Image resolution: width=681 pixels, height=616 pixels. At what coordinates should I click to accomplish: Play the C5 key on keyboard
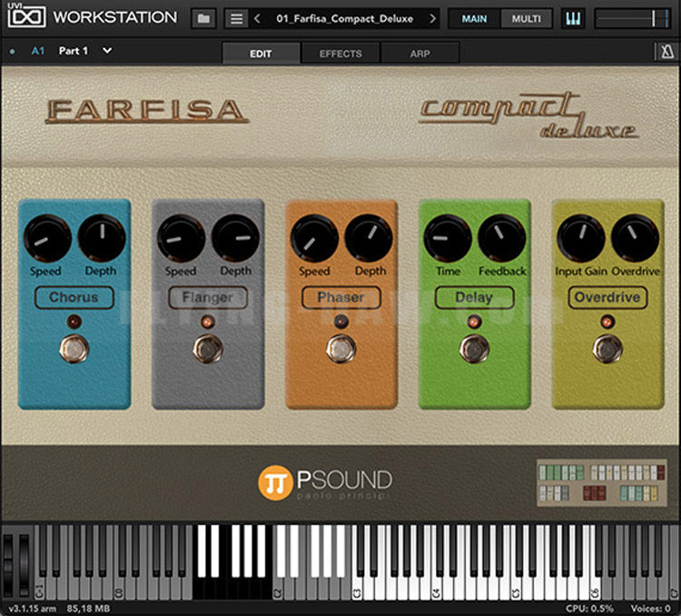click(x=516, y=589)
